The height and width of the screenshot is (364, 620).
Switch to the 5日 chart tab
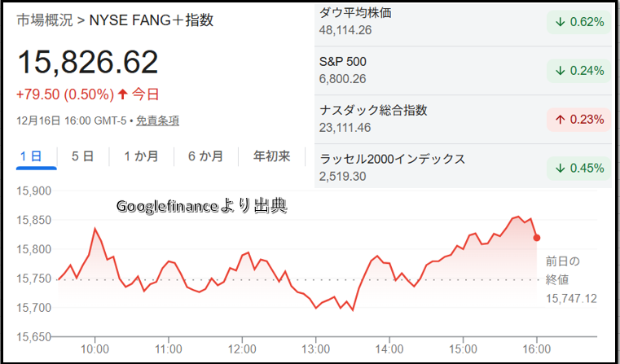tap(82, 156)
